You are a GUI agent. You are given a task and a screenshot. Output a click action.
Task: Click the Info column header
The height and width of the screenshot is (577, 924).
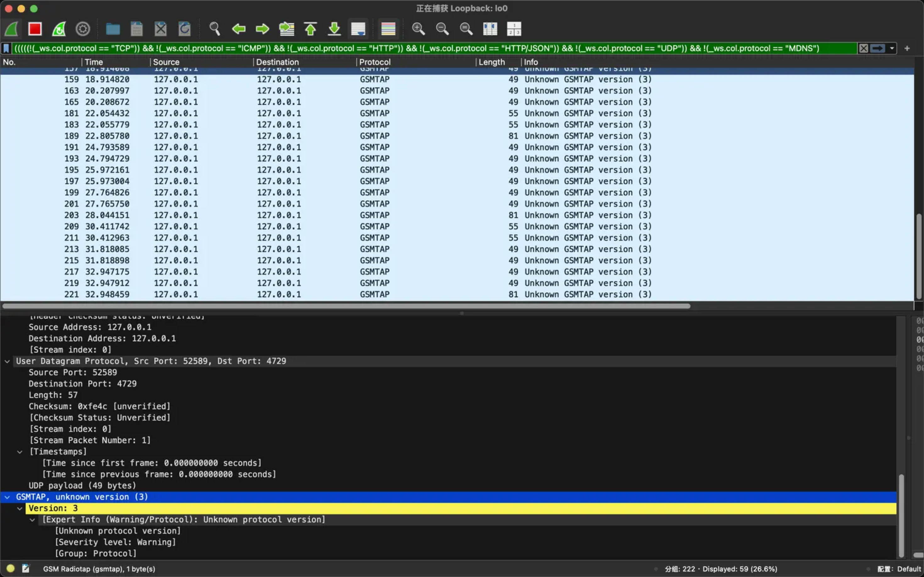pos(718,62)
